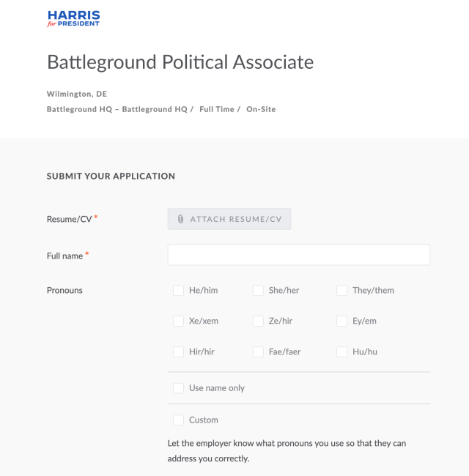Click the Battleground Political Associate heading
Viewport: 469px width, 476px height.
180,62
